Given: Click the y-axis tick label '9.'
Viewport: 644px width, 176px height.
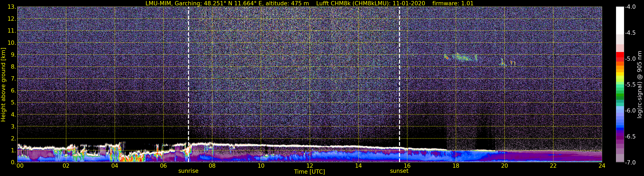Looking at the screenshot, I should pos(13,55).
